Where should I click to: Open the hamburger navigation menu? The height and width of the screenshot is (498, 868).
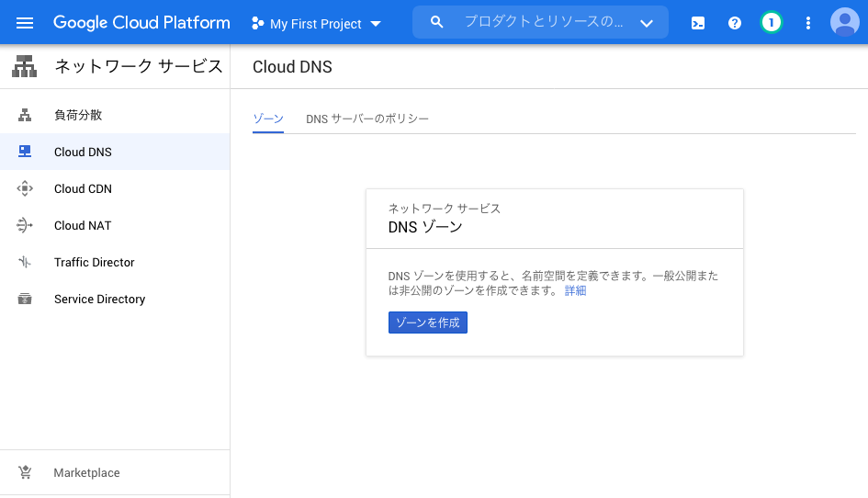coord(25,23)
